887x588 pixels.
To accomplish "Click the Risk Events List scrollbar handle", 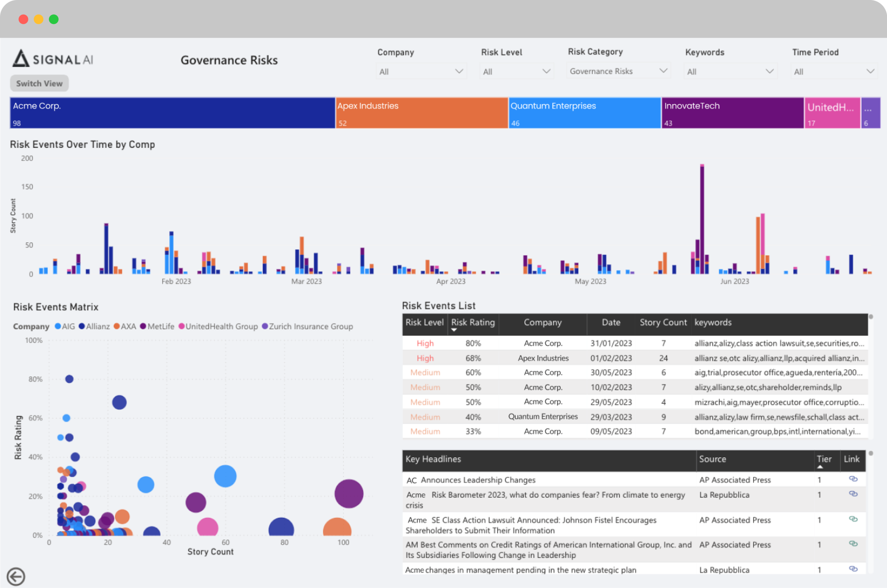I will pyautogui.click(x=871, y=317).
